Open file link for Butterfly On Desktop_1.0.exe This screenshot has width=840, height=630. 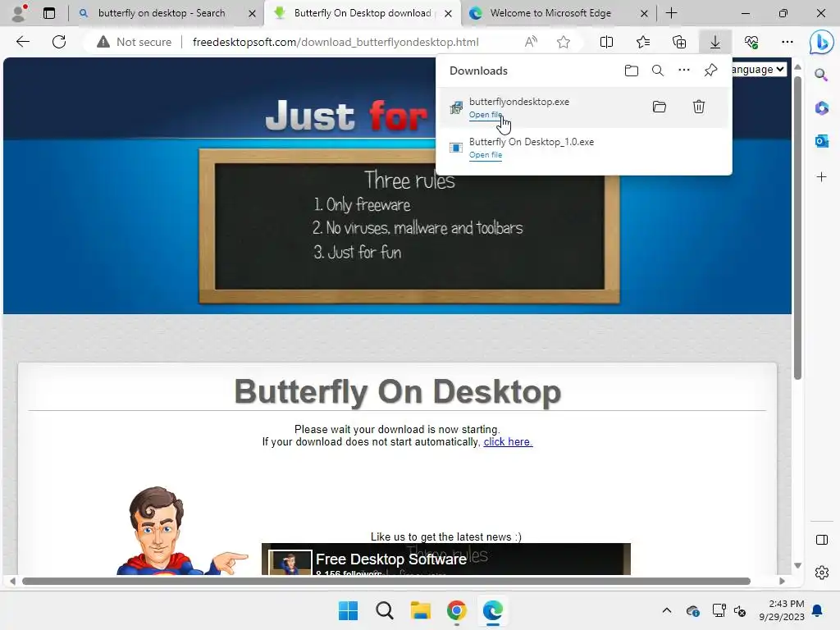pos(486,155)
